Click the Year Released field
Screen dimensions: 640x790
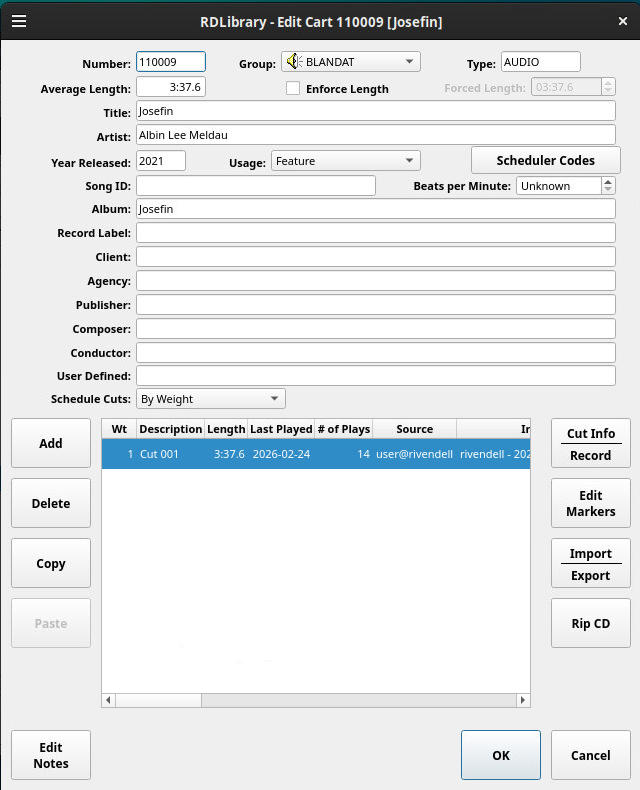161,161
